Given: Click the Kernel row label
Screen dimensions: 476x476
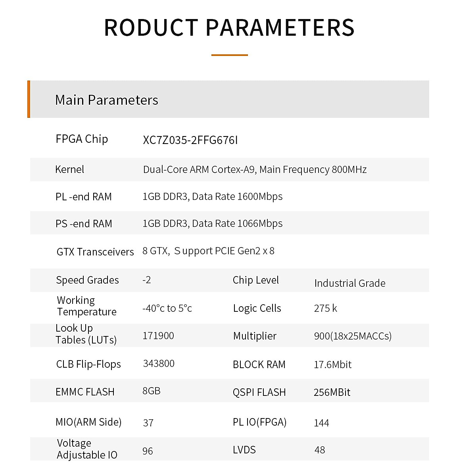Looking at the screenshot, I should click(70, 170).
